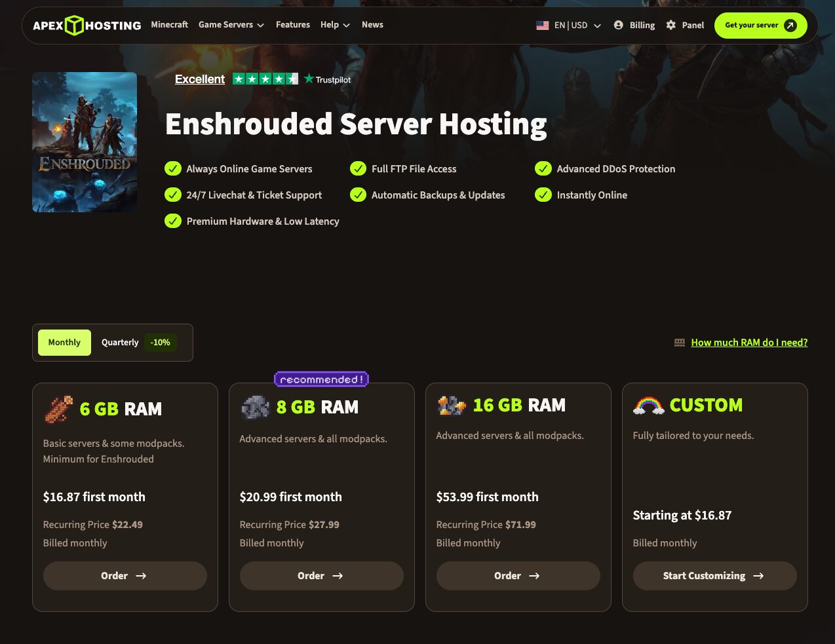Click the $20.99 first month price
Image resolution: width=835 pixels, height=644 pixels.
point(291,497)
